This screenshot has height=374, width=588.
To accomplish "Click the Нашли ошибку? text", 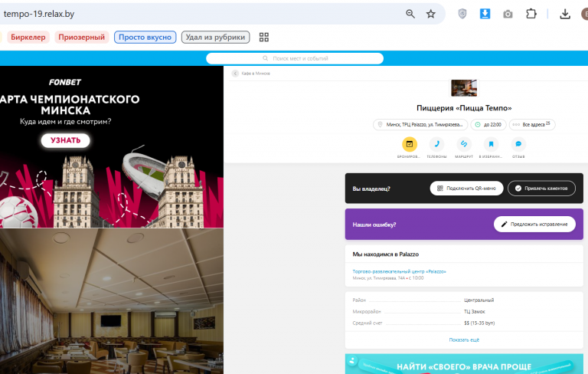I will pos(374,225).
